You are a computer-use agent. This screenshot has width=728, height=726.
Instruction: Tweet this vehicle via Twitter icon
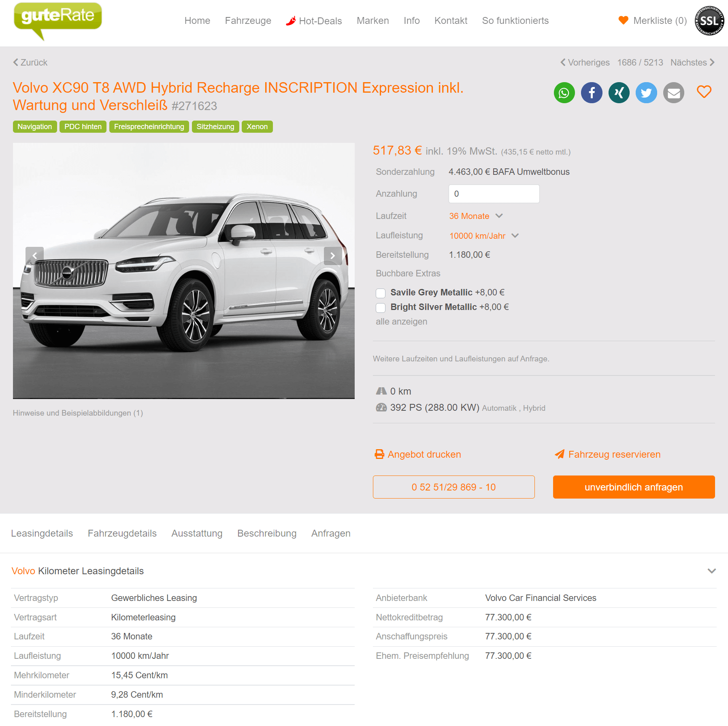646,93
